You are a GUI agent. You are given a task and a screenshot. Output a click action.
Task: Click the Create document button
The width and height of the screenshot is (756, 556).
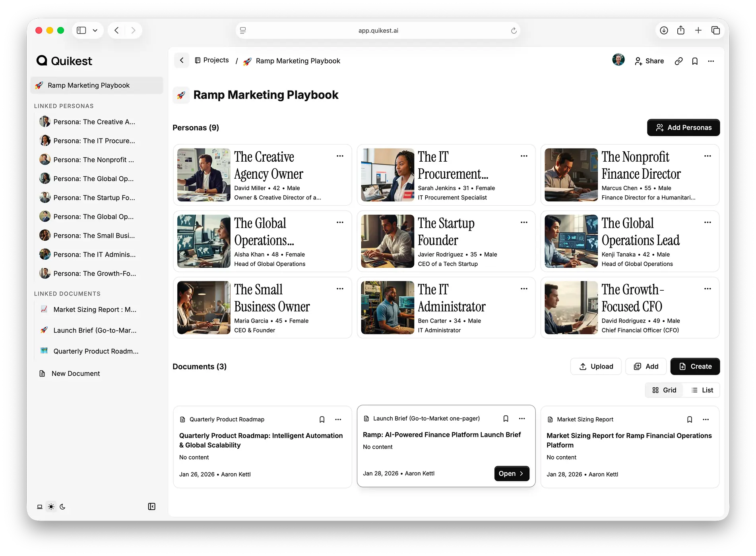tap(695, 367)
